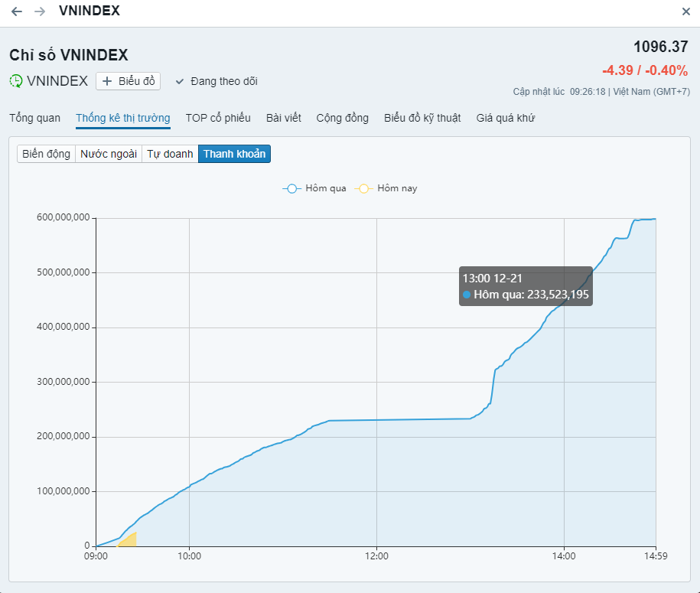Select the Thanh khoản segment button

coord(234,154)
